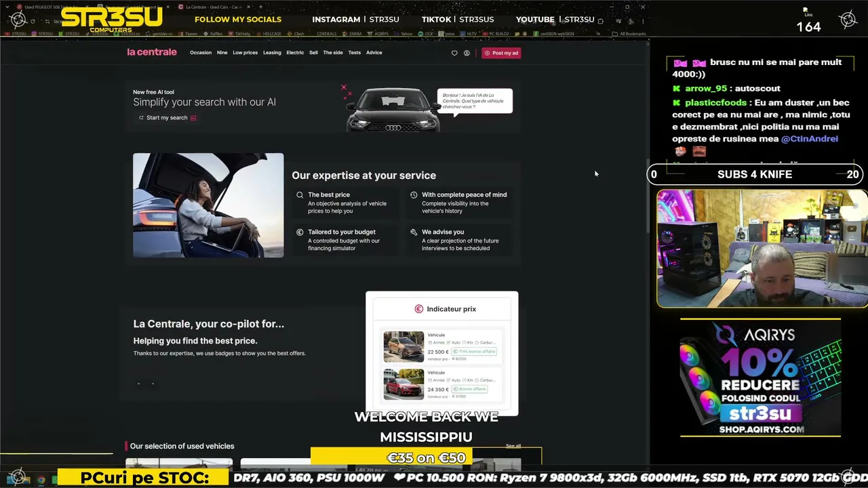Click the woman in car trunk photo
868x488 pixels.
(208, 205)
